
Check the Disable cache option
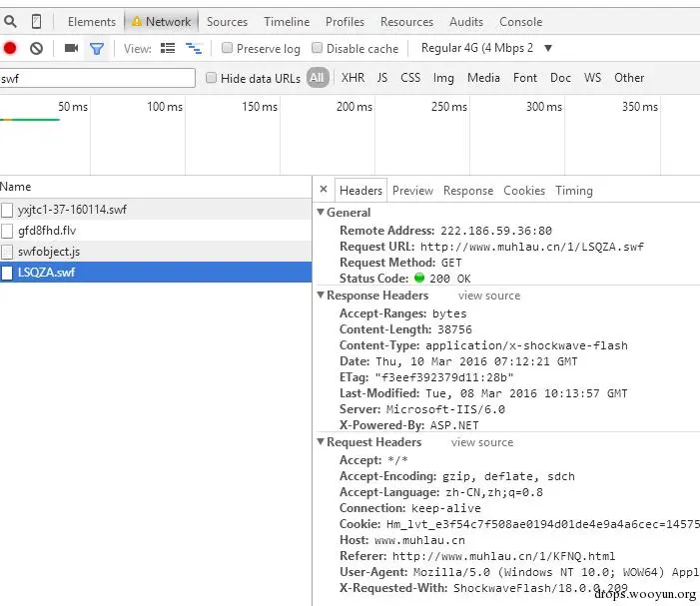317,48
